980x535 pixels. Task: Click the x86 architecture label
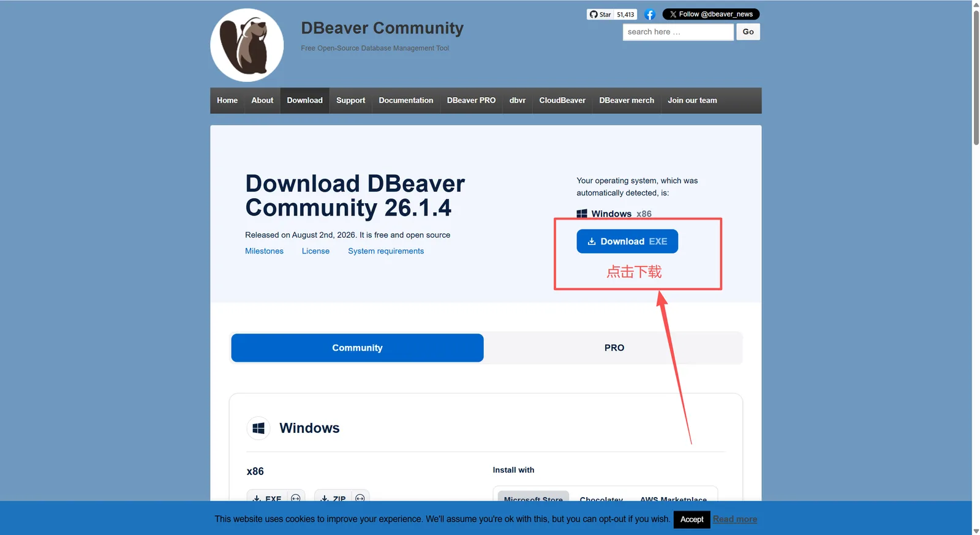[255, 471]
